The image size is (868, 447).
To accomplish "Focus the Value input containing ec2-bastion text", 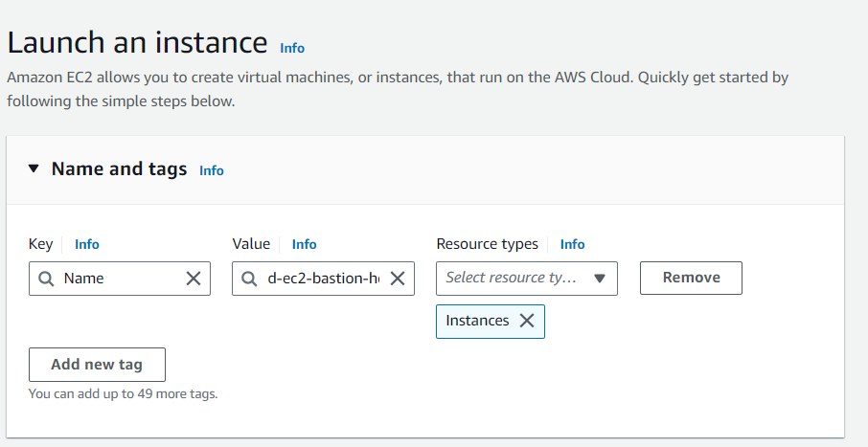I will coord(322,279).
